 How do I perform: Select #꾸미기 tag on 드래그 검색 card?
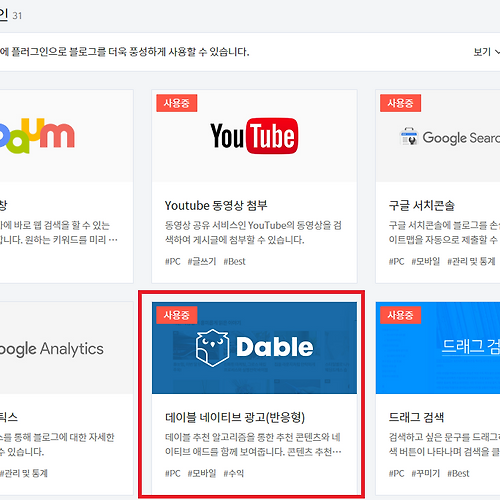(x=425, y=473)
